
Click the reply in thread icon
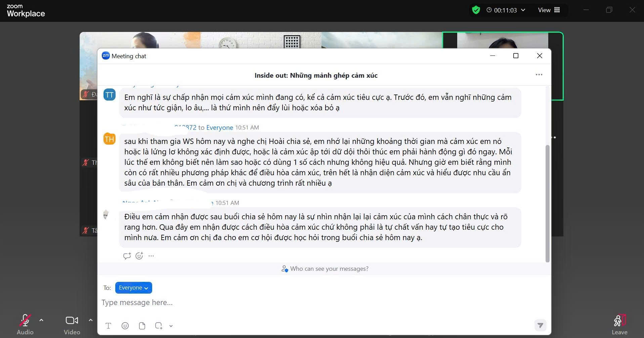tap(127, 256)
